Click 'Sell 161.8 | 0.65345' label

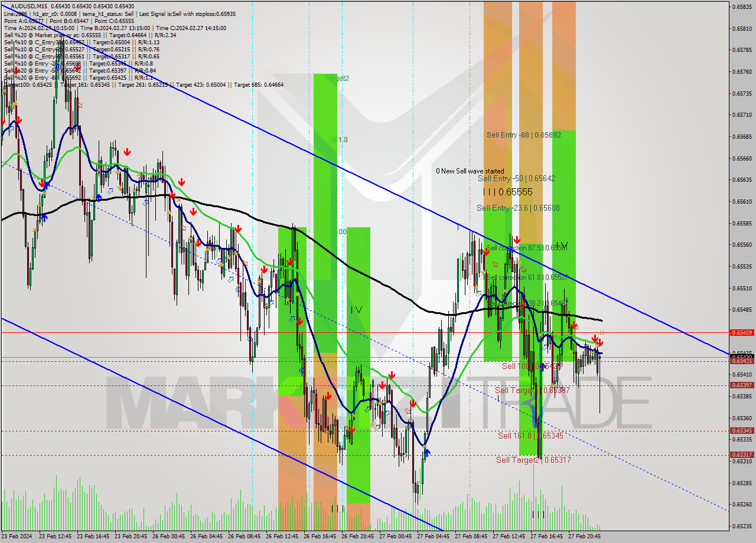[x=530, y=436]
